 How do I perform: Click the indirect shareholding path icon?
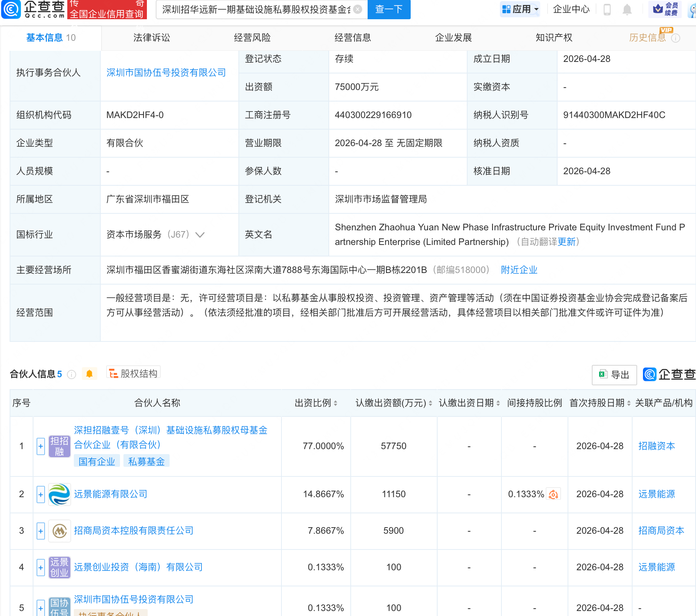tap(553, 494)
